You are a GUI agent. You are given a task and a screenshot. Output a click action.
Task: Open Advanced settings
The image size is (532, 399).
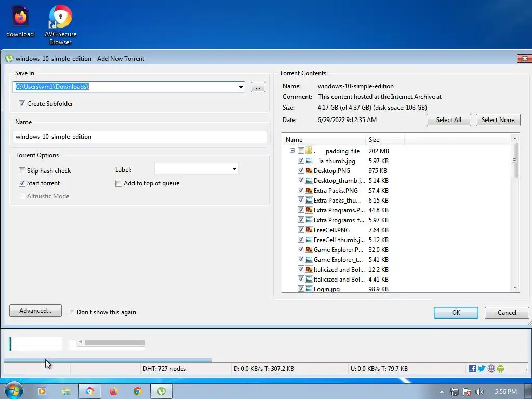pyautogui.click(x=35, y=311)
